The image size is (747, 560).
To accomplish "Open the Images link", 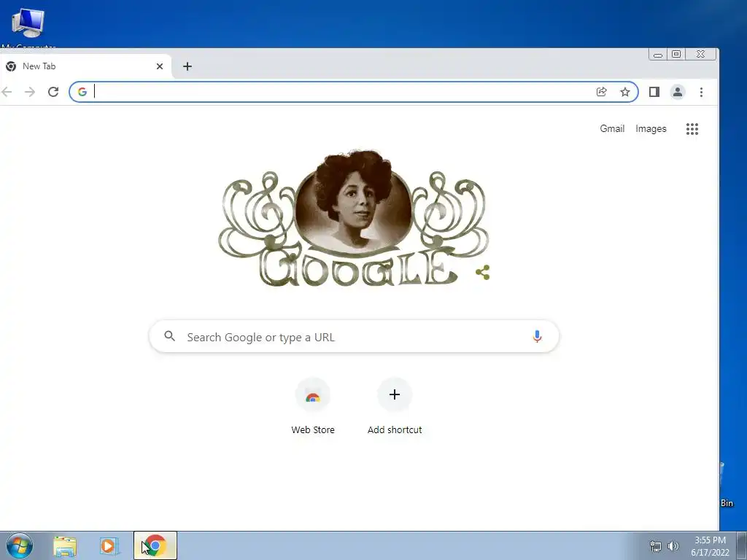I will (x=651, y=128).
